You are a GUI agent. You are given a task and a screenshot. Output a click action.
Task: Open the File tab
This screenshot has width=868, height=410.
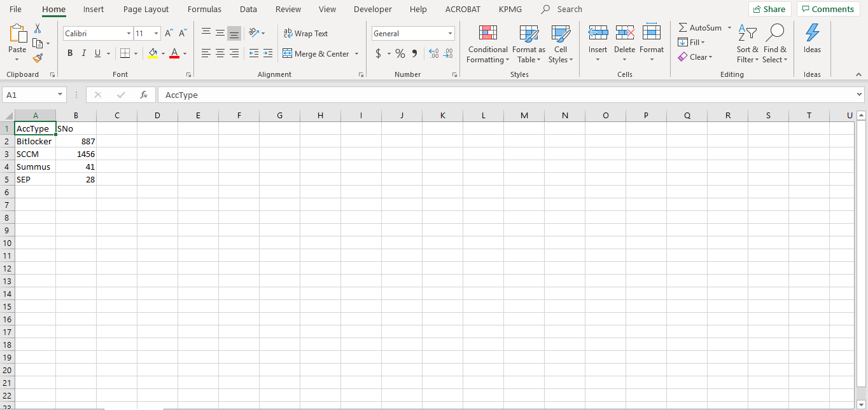click(15, 9)
